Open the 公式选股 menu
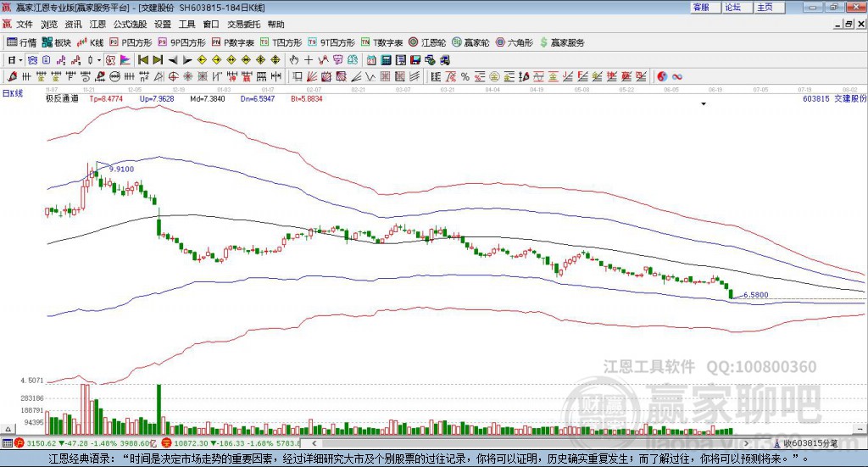Viewport: 868px width, 467px height. tap(130, 25)
